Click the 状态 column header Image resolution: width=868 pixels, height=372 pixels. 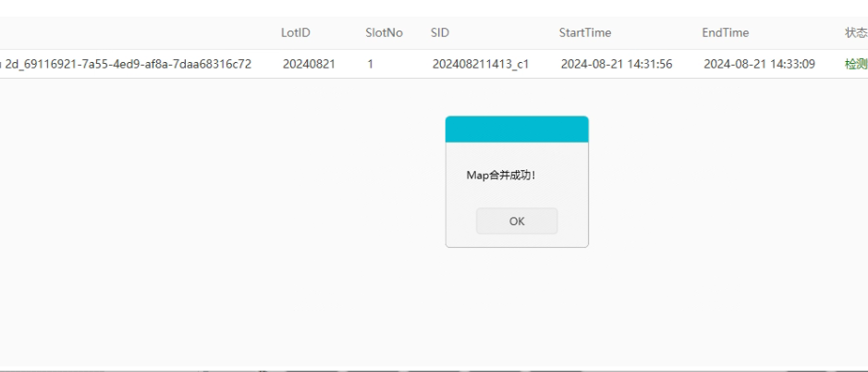(856, 32)
